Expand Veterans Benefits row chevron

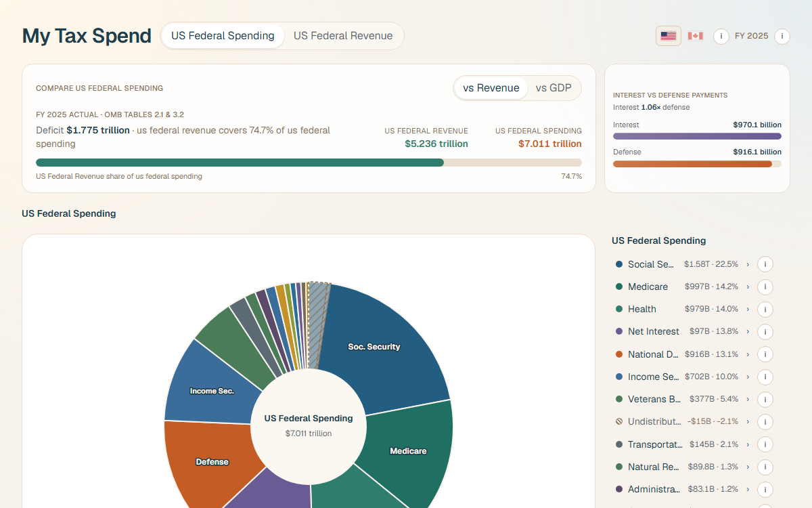(748, 399)
